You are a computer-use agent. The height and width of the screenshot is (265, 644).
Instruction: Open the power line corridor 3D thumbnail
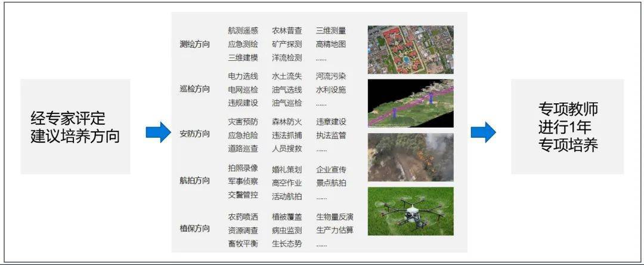pos(411,103)
